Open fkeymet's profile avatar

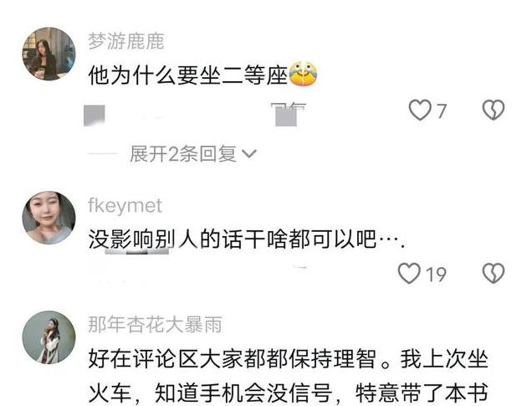tap(49, 218)
